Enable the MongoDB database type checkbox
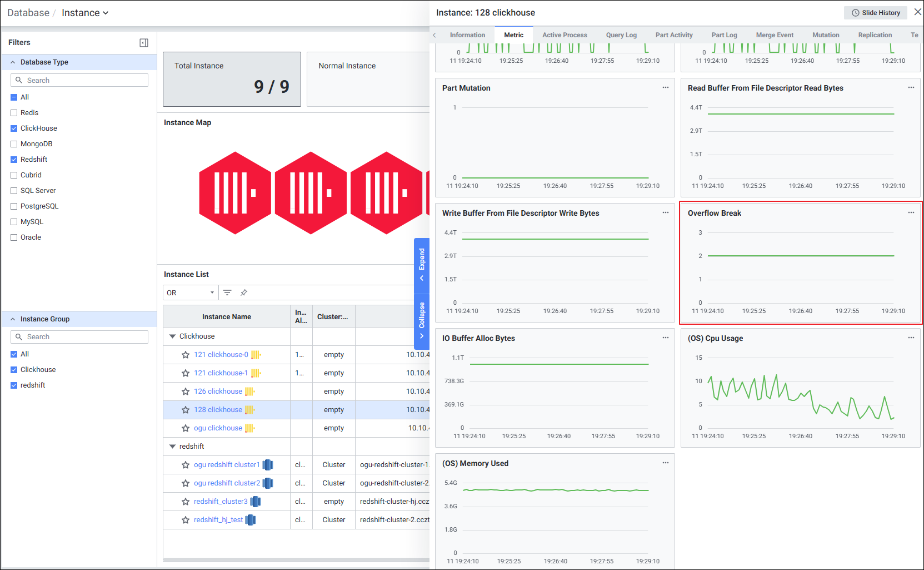 coord(14,144)
